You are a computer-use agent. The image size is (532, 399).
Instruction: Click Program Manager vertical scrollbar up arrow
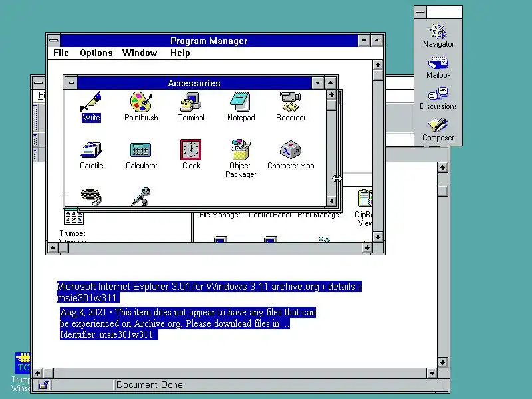click(x=378, y=65)
